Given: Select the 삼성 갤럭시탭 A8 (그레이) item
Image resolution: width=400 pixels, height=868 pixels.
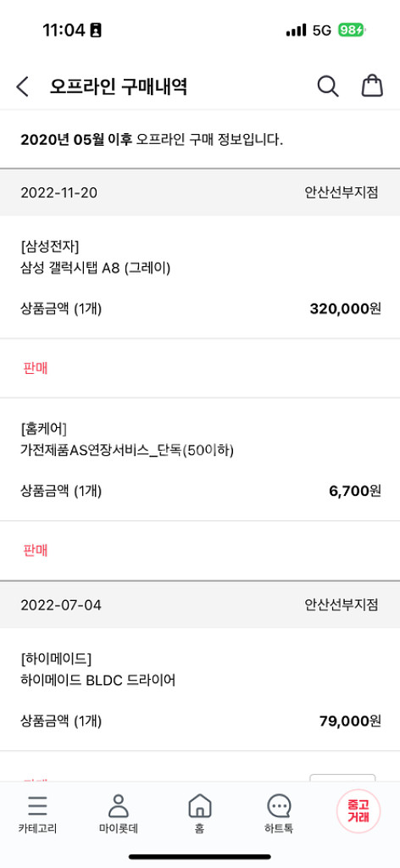Looking at the screenshot, I should (95, 269).
